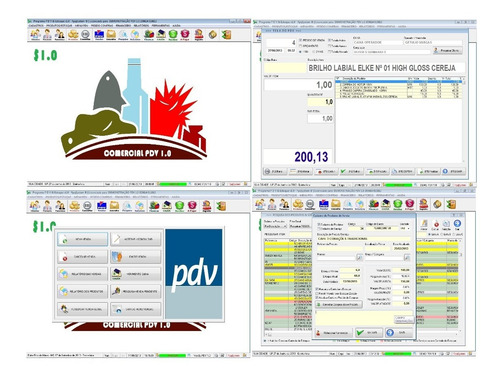This screenshot has height=378, width=500.
Task: Click the green checkmark save button in the product dialog
Action: (368, 333)
